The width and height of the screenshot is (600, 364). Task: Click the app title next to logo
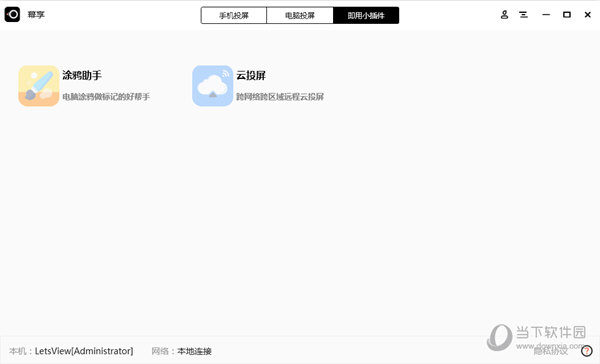[x=36, y=15]
